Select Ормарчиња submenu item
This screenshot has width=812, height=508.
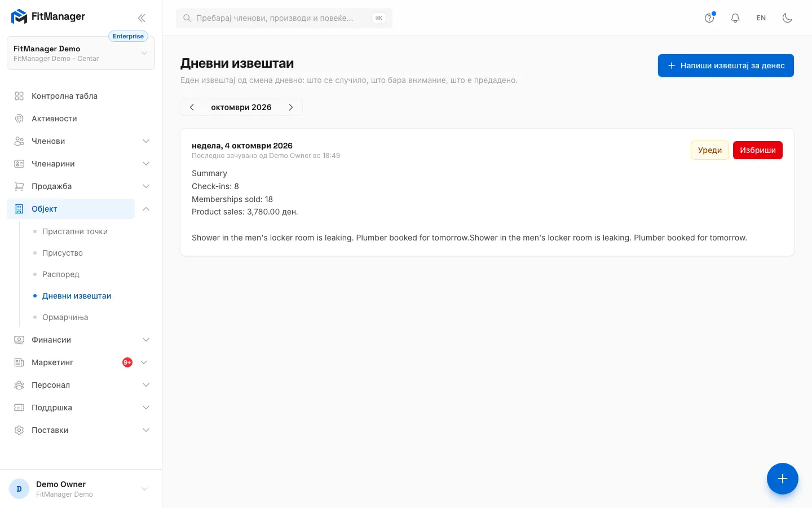[65, 317]
